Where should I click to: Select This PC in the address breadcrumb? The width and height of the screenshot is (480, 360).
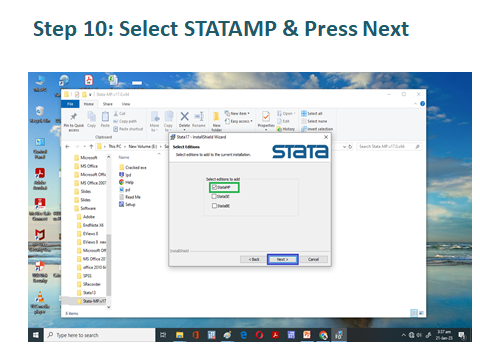pyautogui.click(x=115, y=147)
